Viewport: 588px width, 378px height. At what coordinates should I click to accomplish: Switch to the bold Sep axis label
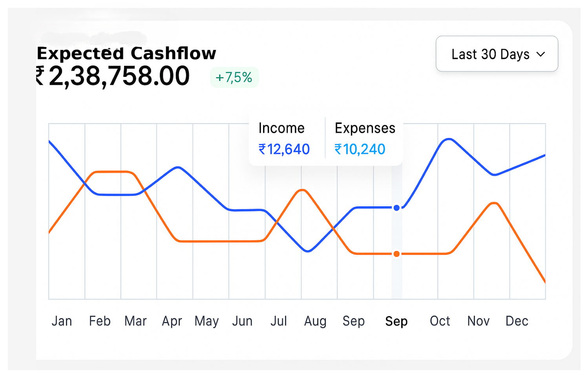tap(396, 321)
